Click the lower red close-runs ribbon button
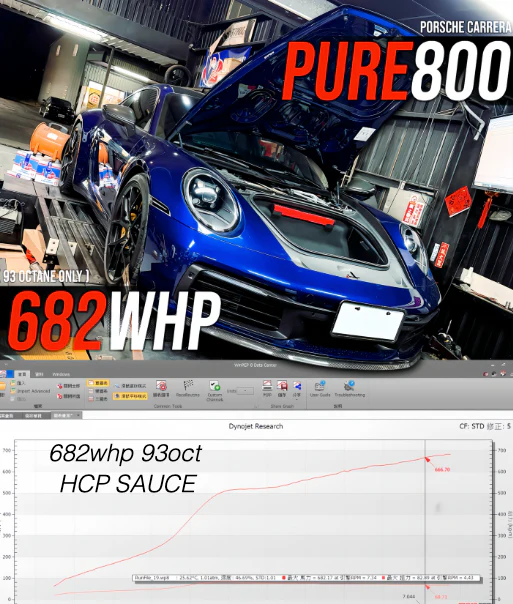513x604 pixels. 69,396
